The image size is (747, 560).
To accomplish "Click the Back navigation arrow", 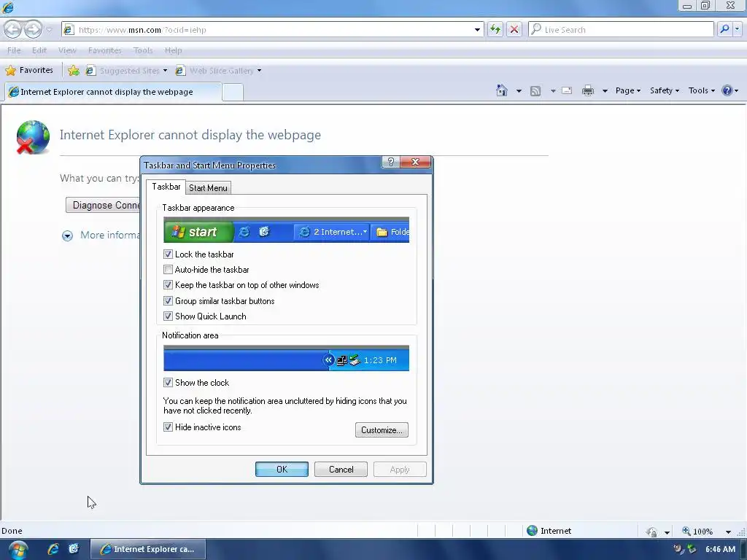I will coord(13,29).
